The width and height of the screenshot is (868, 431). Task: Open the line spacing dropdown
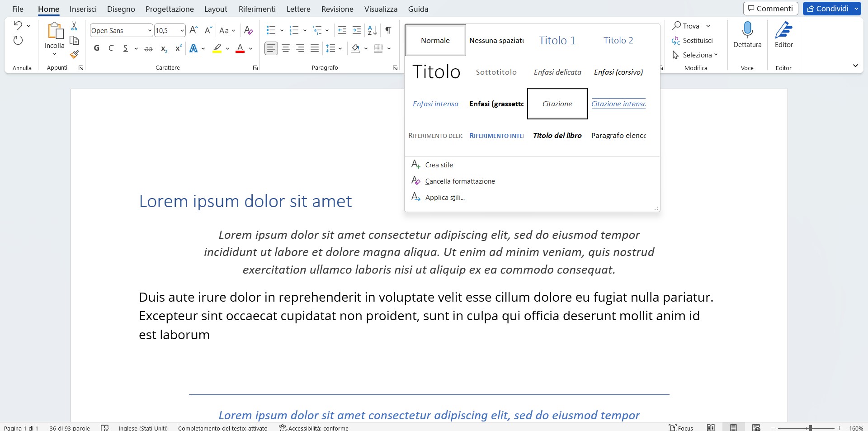339,48
